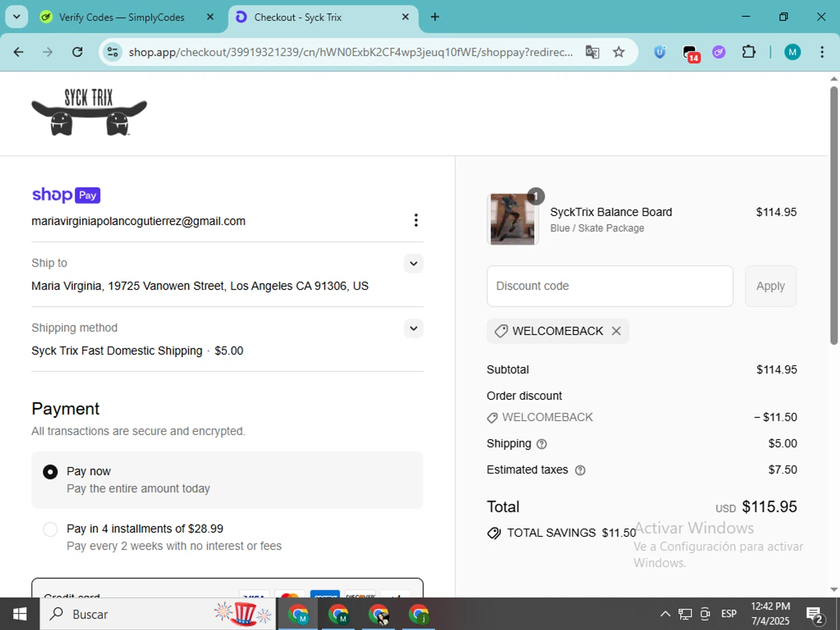Click the network icon in system tray
840x630 pixels.
[x=685, y=614]
